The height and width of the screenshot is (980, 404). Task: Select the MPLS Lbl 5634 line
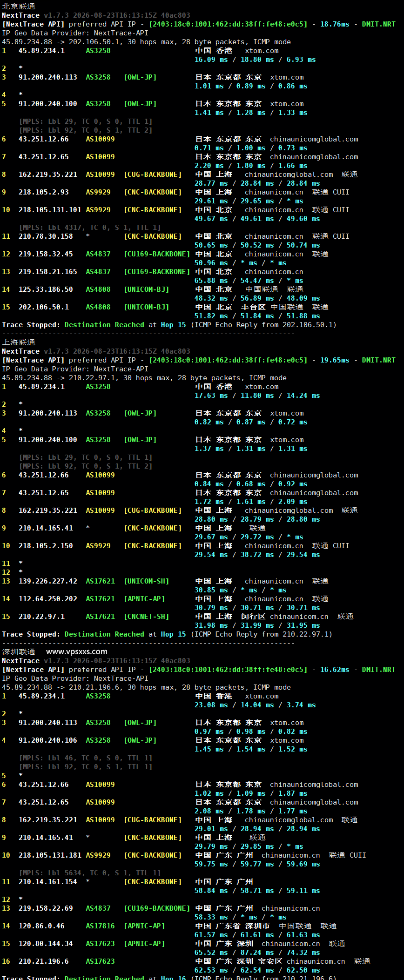tap(90, 873)
